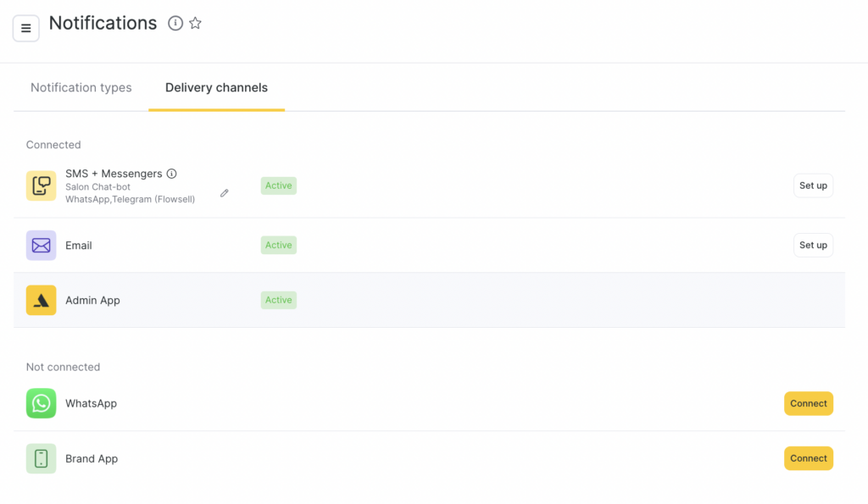This screenshot has width=868, height=504.
Task: Click the Admin App logo icon
Action: (x=41, y=300)
